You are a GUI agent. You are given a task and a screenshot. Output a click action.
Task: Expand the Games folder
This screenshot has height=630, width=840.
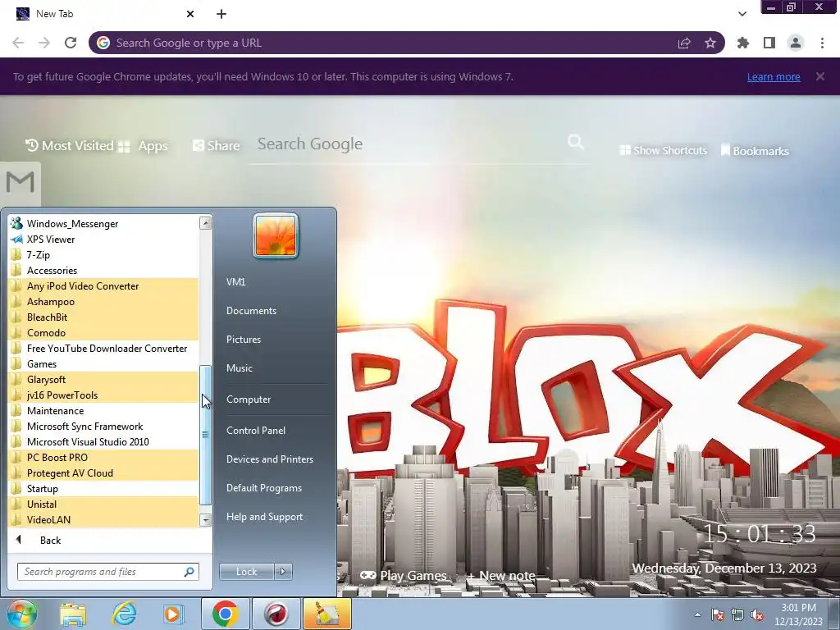coord(103,363)
